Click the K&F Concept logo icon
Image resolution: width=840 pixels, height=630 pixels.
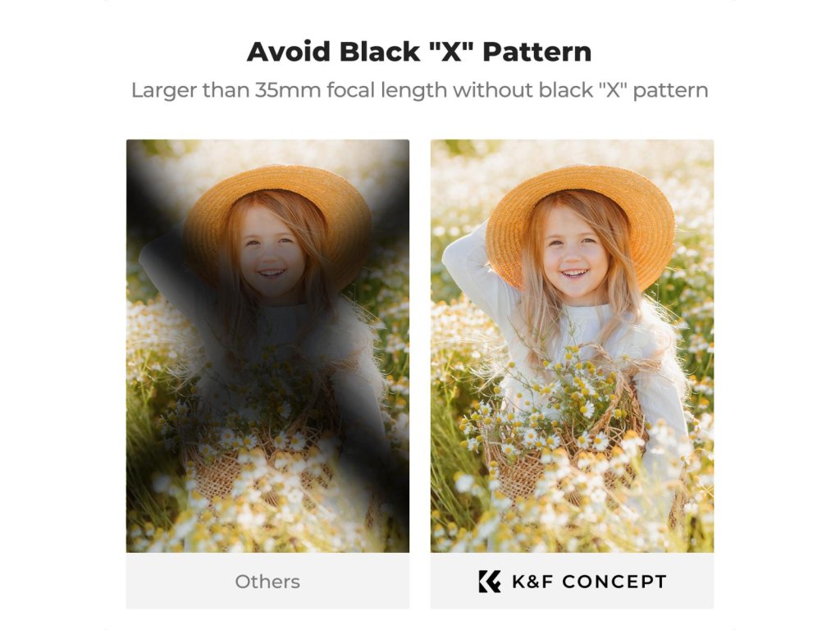(x=490, y=582)
